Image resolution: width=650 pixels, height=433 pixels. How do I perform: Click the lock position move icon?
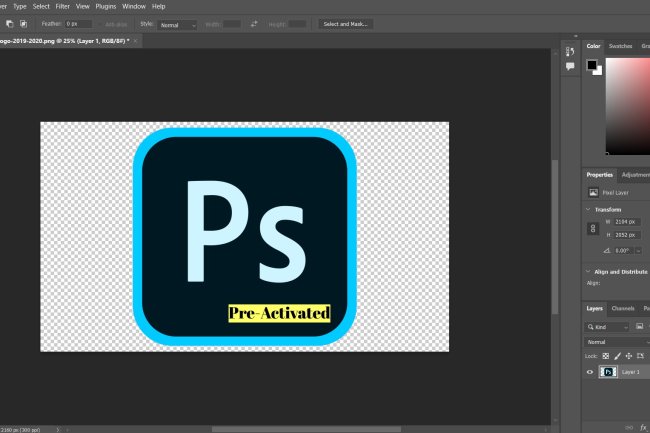tap(628, 356)
